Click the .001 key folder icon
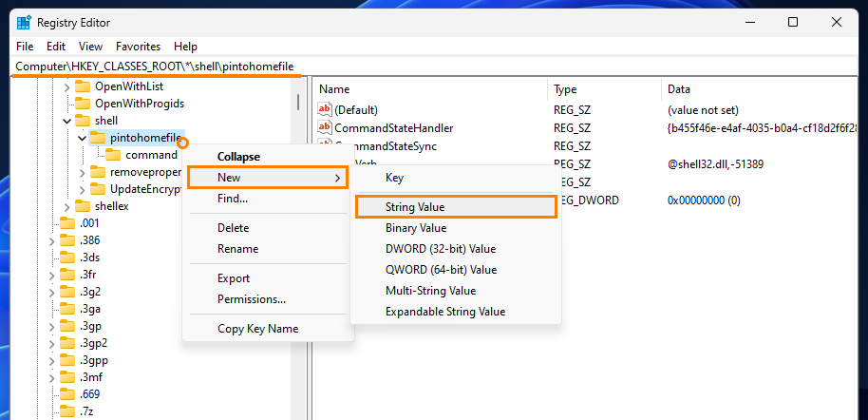 click(x=67, y=223)
